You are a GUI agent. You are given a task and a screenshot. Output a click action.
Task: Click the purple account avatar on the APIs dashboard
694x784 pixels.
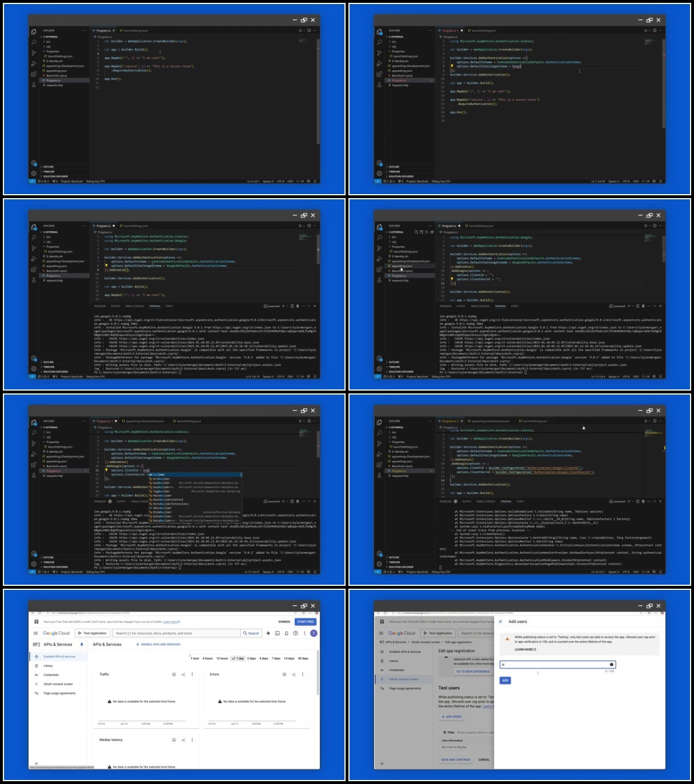pos(314,633)
